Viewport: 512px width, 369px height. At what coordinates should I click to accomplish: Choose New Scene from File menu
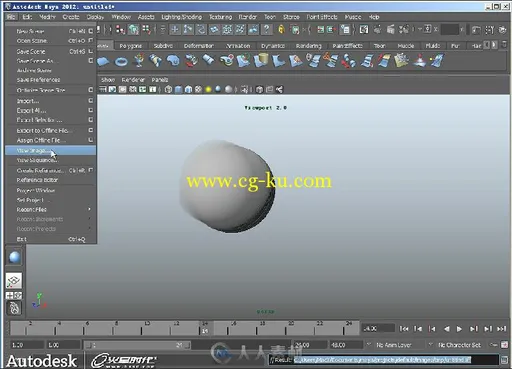point(50,31)
